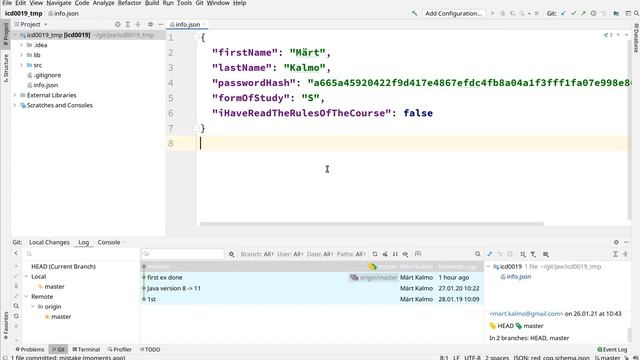This screenshot has width=640, height=360.
Task: Expand External Libraries node
Action: tap(15, 95)
